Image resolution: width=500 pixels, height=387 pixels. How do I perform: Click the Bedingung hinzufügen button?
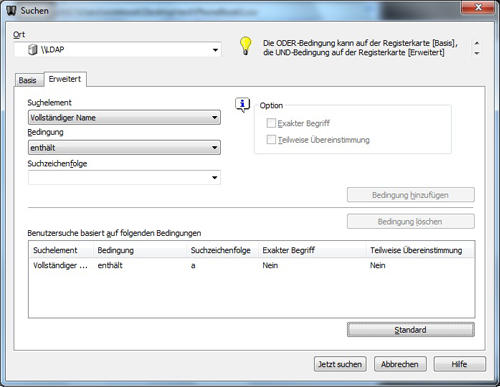click(411, 195)
